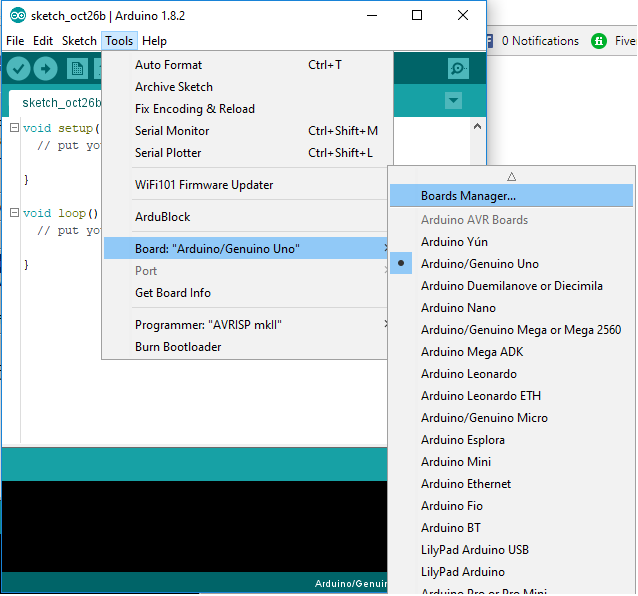The height and width of the screenshot is (596, 638).
Task: Select the Arduino Yún board
Action: [x=511, y=242]
